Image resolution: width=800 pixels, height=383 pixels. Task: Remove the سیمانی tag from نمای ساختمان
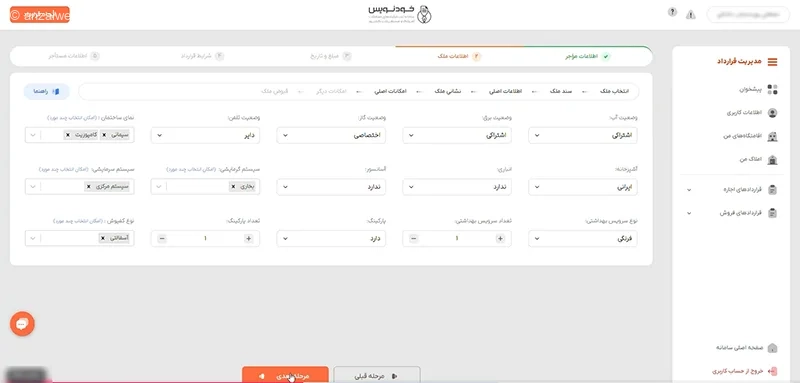coord(104,135)
